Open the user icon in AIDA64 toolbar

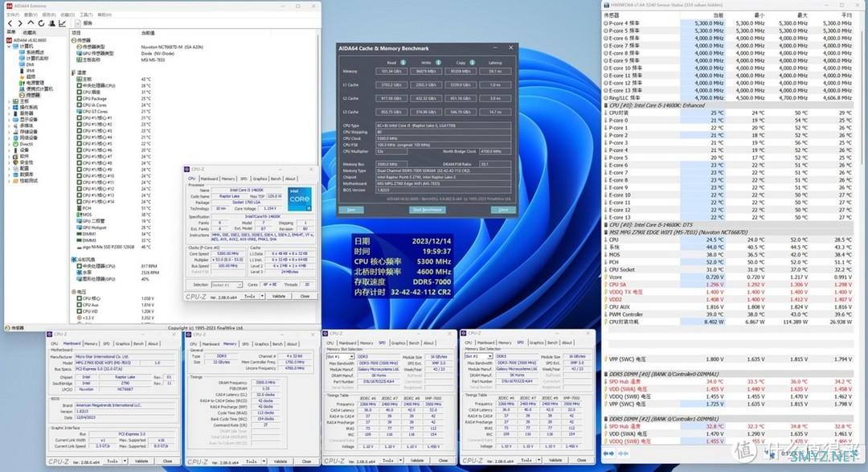51,23
